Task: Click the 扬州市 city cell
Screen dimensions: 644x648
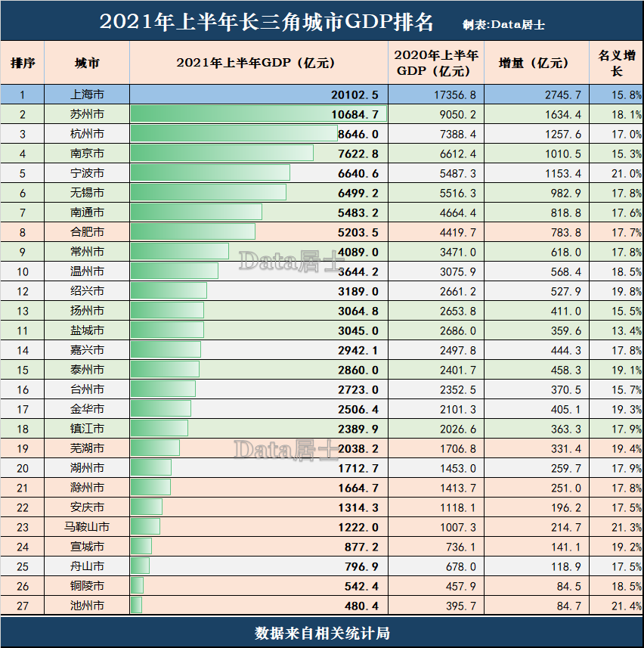Action: 87,311
